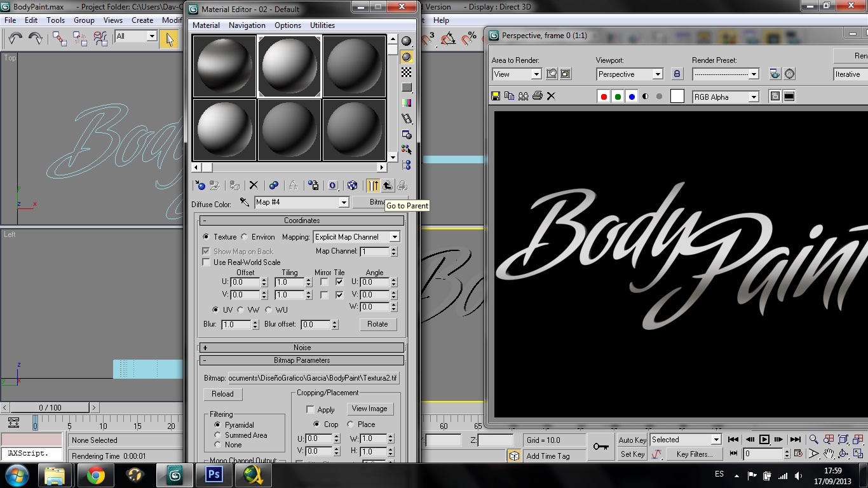Open Selected key filter dropdown
The image size is (868, 488).
686,440
